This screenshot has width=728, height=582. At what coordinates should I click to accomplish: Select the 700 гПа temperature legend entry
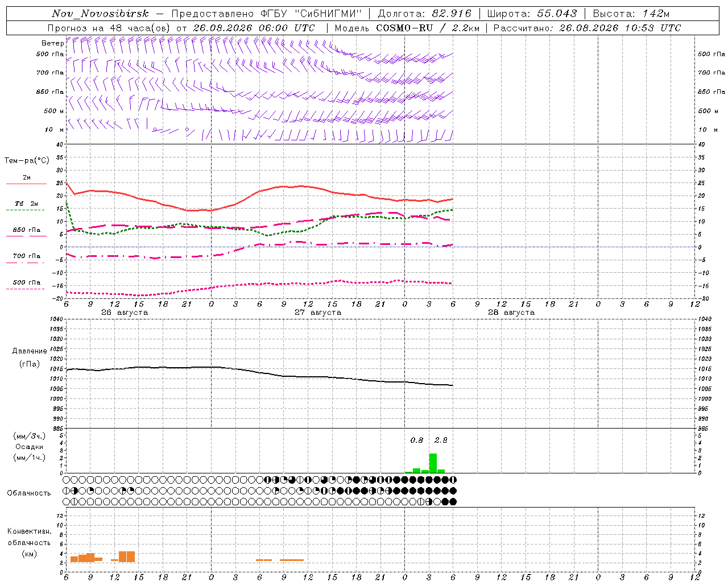[x=26, y=259]
